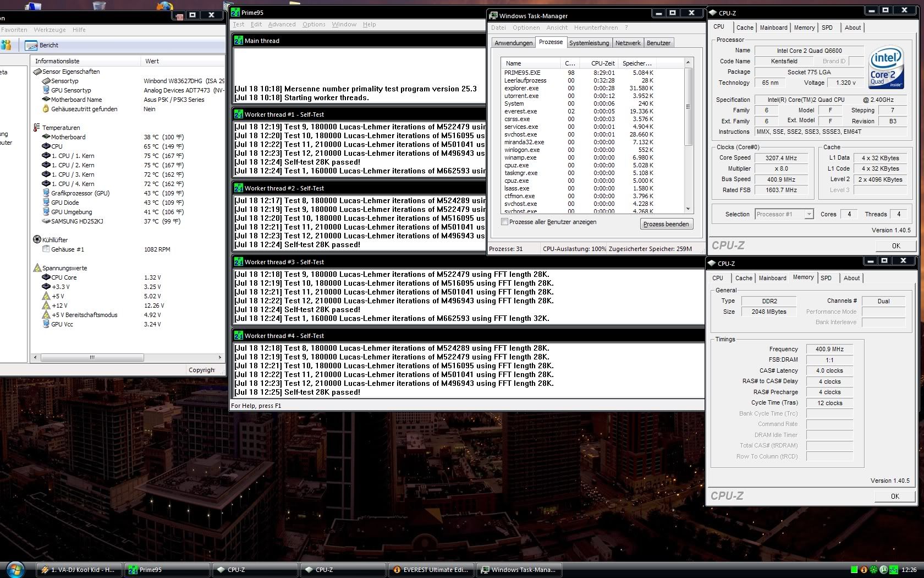The height and width of the screenshot is (578, 924).
Task: Click the Worker thread #4 window icon
Action: pyautogui.click(x=238, y=335)
